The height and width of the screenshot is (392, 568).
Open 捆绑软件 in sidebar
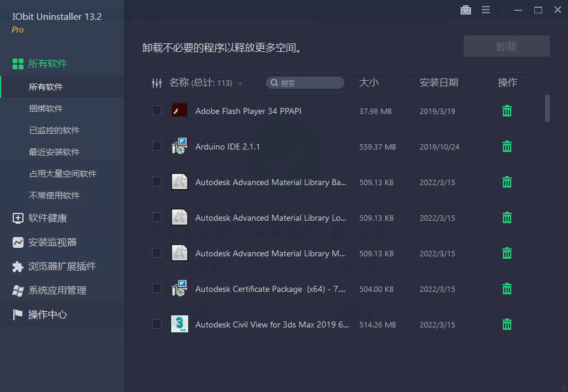[62, 109]
